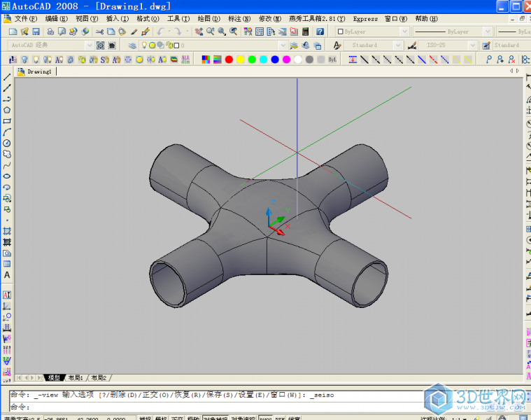Image resolution: width=531 pixels, height=420 pixels.
Task: Click the ByL color button
Action: pyautogui.click(x=332, y=59)
